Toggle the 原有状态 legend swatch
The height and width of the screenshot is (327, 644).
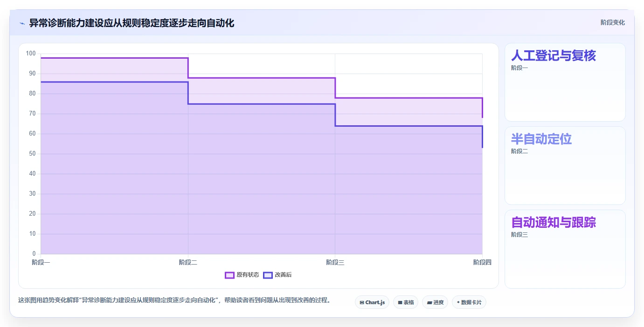click(x=229, y=275)
